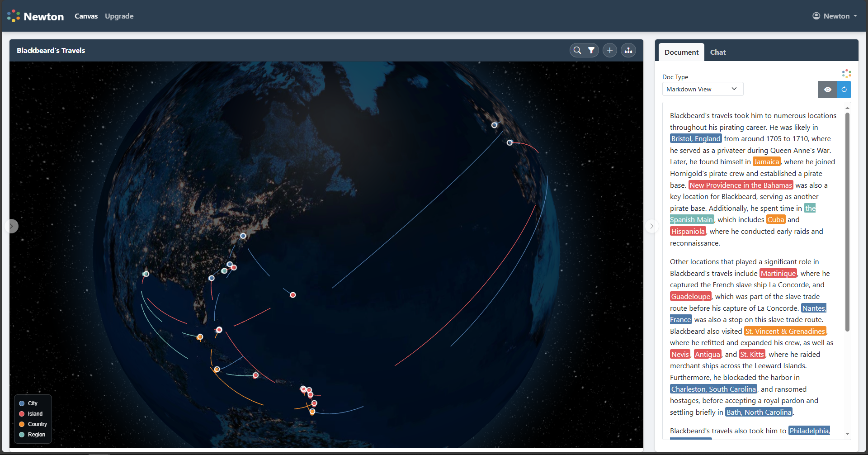Screen dimensions: 868x455
Task: Click the Bristol, England highlighted link
Action: pyautogui.click(x=695, y=139)
